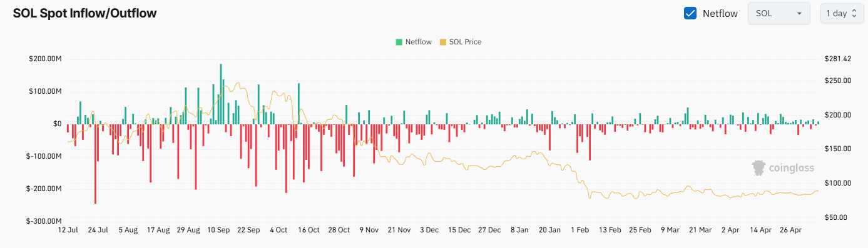Click the 21 Mar date label
Viewport: 868px width, 248px height.
[700, 230]
